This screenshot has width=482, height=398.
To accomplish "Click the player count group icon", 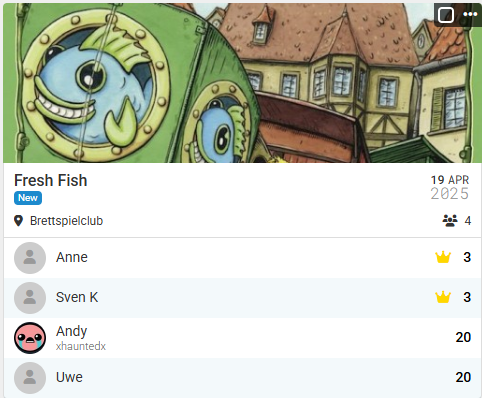I will click(450, 221).
